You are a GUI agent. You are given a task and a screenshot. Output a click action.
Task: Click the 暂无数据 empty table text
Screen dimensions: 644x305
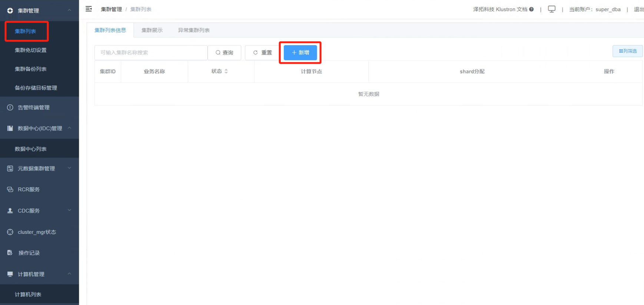[x=369, y=94]
